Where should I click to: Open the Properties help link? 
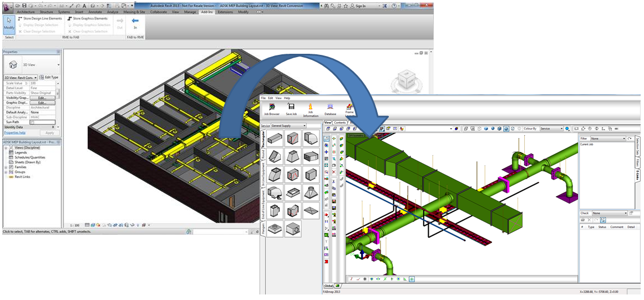point(15,133)
